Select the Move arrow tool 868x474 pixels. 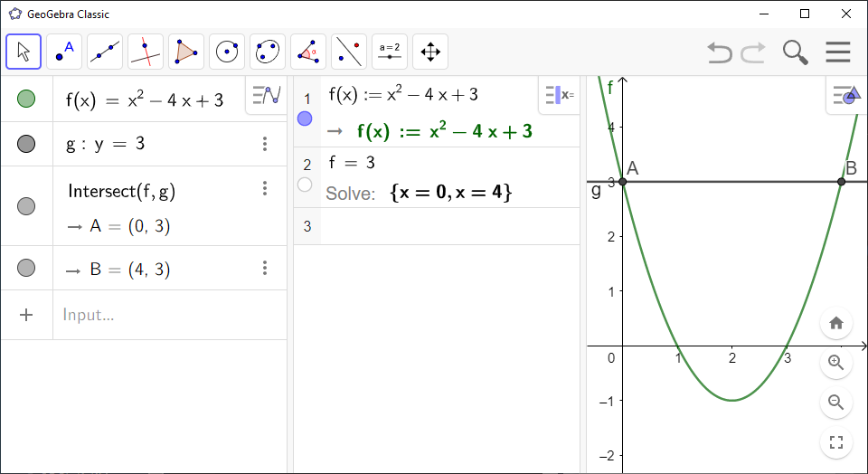click(24, 52)
